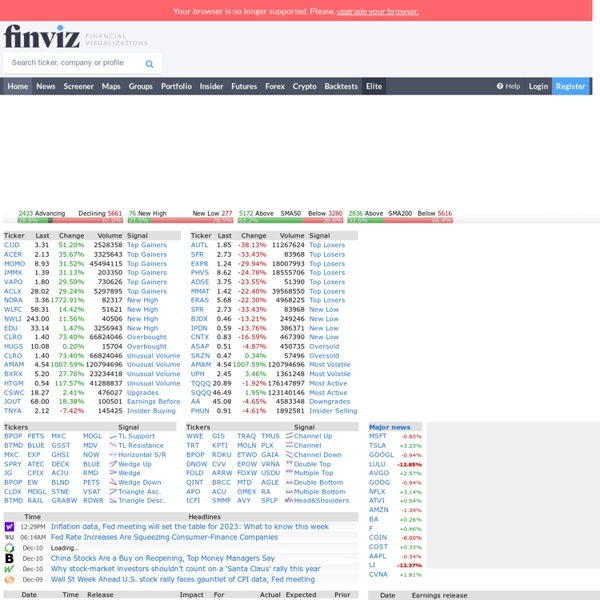Click the WSJ source icon beside Fed Rate headline
Viewport: 600px width, 600px height.
click(9, 537)
